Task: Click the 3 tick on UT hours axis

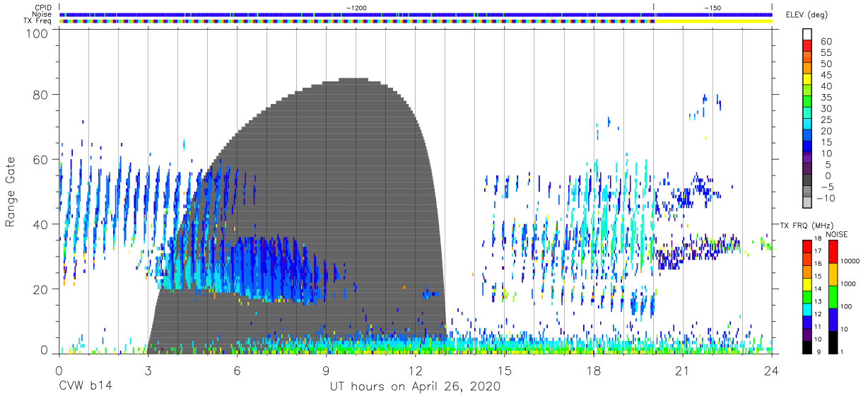Action: pyautogui.click(x=148, y=370)
